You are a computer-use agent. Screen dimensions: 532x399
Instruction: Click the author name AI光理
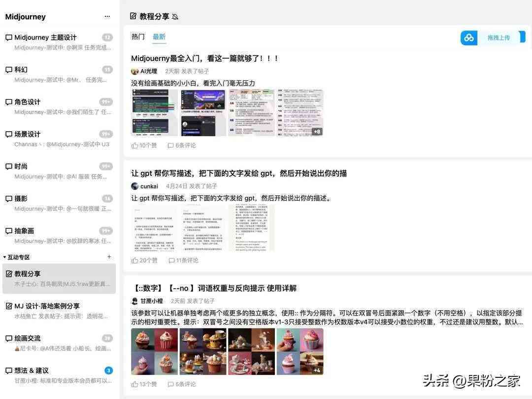pyautogui.click(x=149, y=72)
